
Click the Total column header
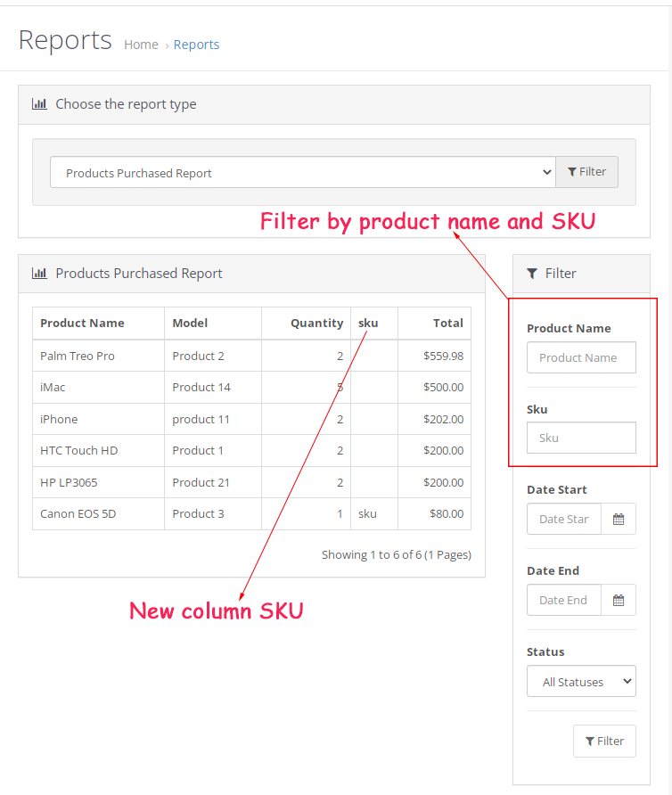[x=447, y=323]
